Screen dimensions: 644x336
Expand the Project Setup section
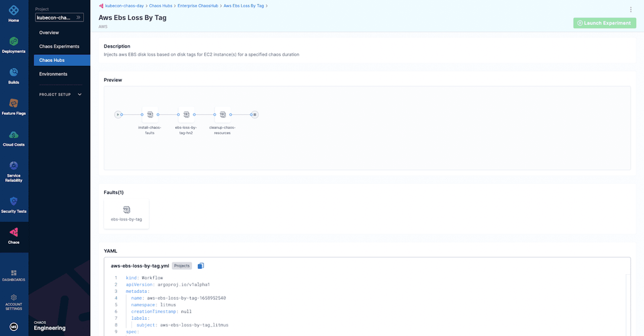pyautogui.click(x=61, y=95)
